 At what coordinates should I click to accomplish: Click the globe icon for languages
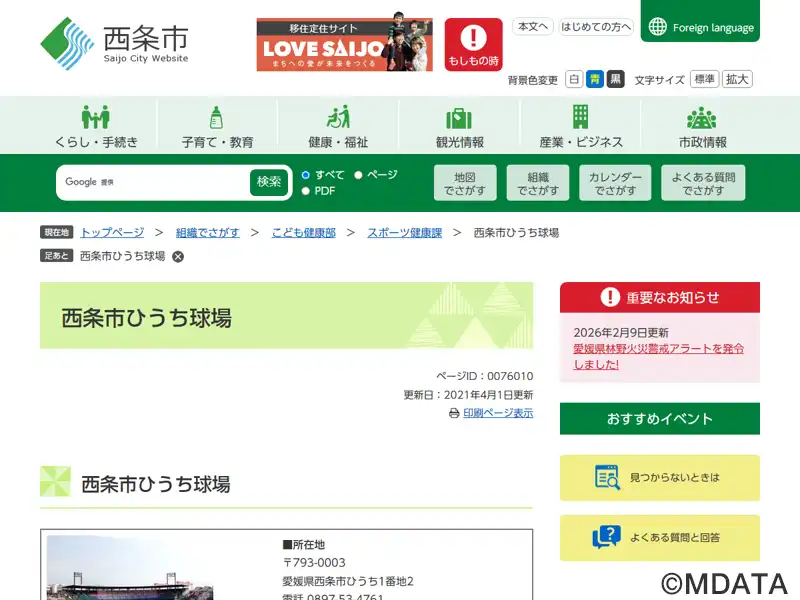[x=658, y=27]
